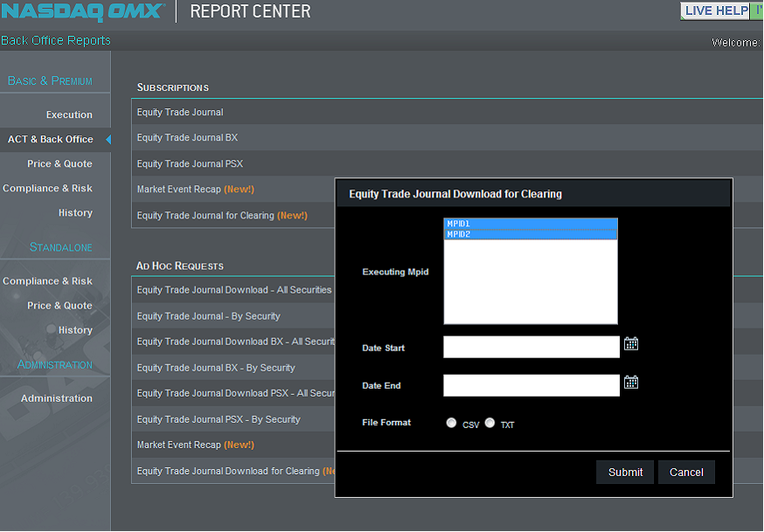The height and width of the screenshot is (532, 764).
Task: Open Basic & Premium History
Action: [x=75, y=212]
